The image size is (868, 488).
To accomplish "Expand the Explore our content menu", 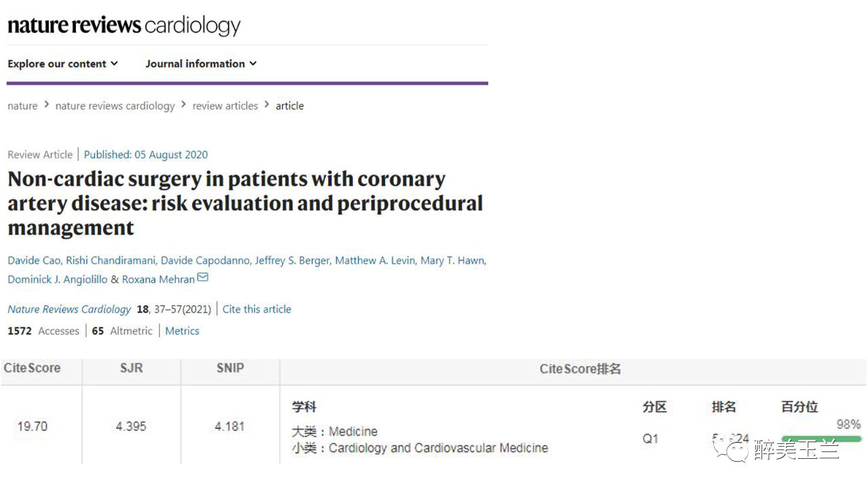I will tap(63, 64).
